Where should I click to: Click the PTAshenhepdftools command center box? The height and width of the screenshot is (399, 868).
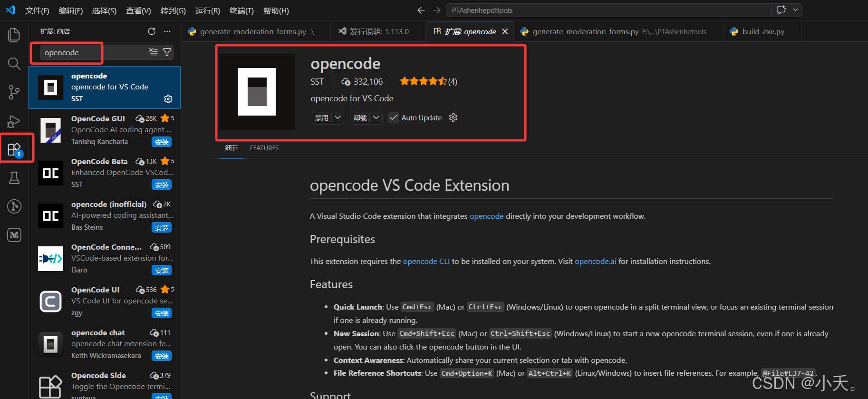pyautogui.click(x=608, y=10)
